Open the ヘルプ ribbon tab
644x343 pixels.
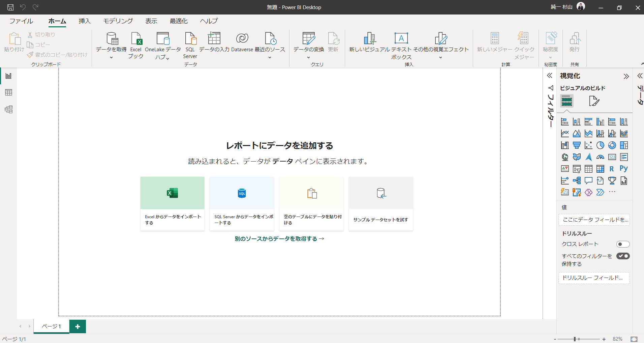(x=209, y=21)
